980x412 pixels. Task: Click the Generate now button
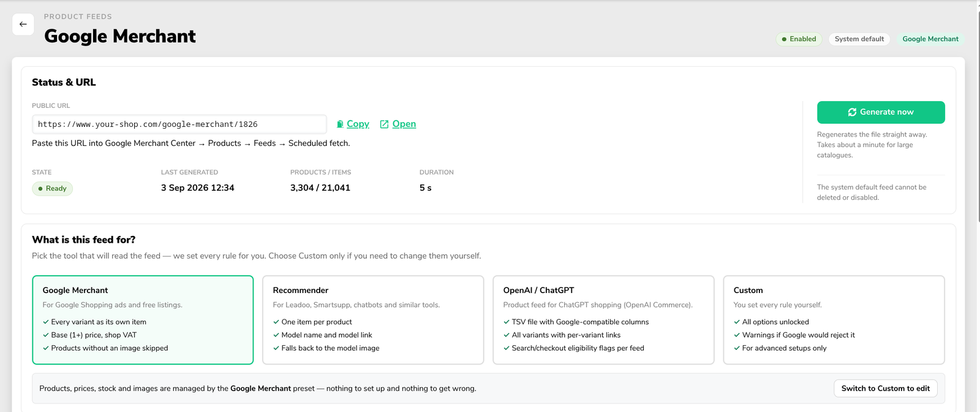[x=881, y=112]
